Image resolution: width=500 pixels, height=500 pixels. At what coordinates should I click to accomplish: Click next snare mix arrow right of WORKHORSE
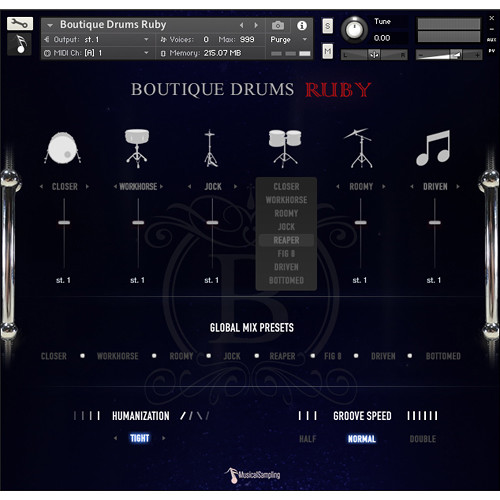coord(161,187)
